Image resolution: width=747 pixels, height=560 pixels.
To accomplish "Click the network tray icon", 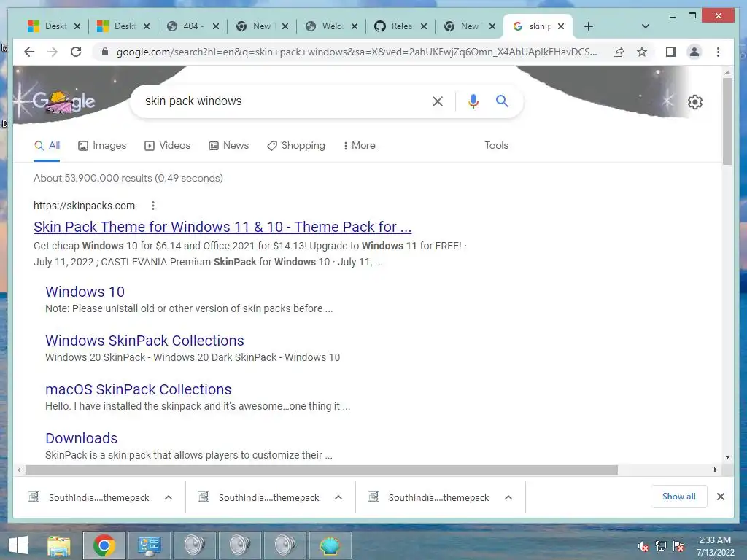I will (661, 546).
